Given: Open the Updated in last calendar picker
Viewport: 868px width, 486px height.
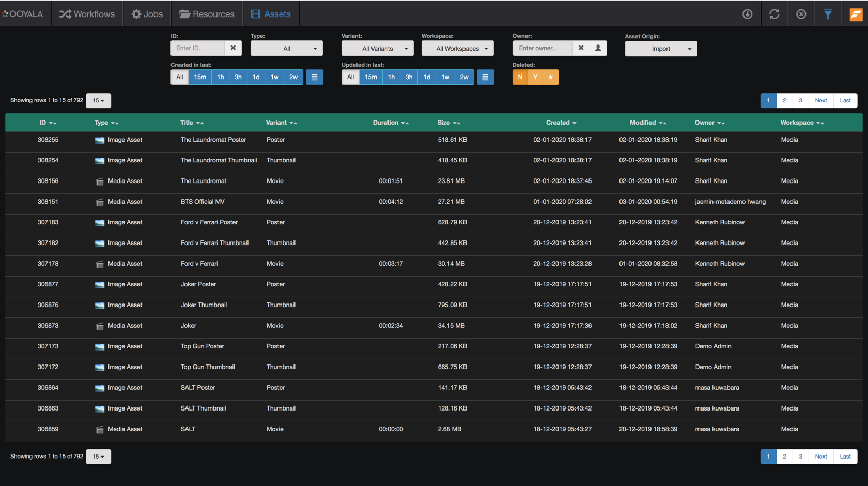Looking at the screenshot, I should 485,77.
